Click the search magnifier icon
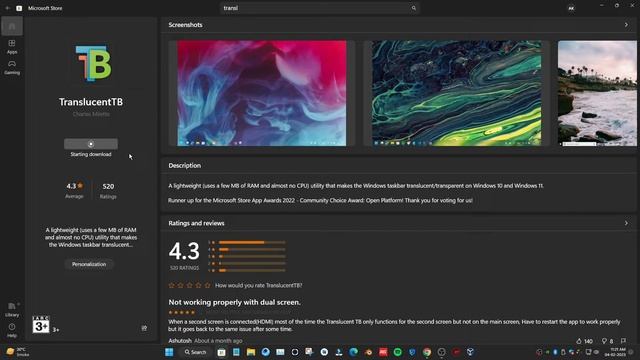 pyautogui.click(x=413, y=8)
